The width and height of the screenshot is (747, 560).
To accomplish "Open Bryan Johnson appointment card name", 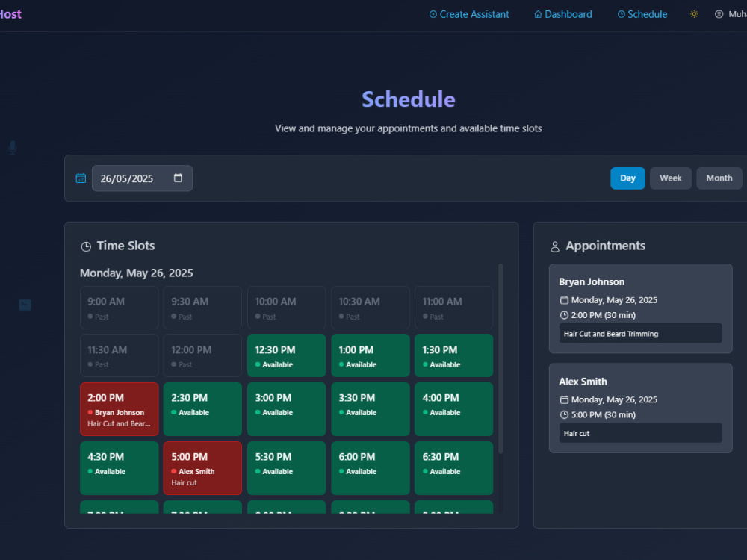I will pyautogui.click(x=591, y=282).
